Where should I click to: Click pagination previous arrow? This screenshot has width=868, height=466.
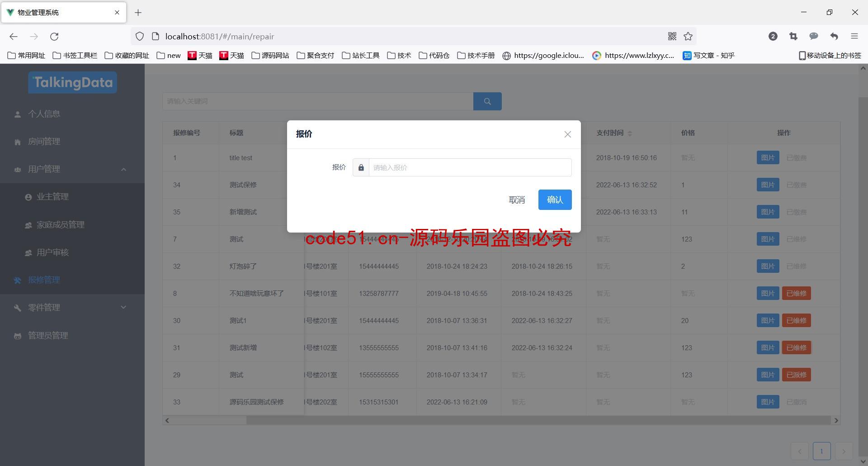799,451
